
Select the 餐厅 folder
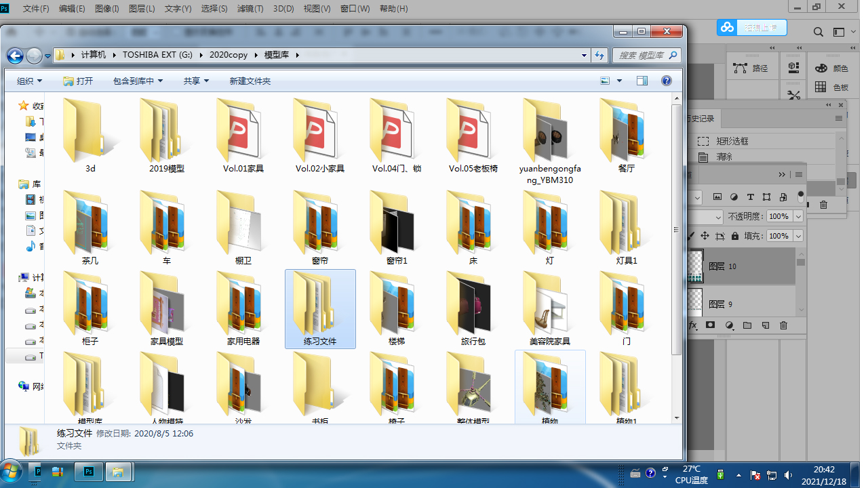[x=627, y=136]
